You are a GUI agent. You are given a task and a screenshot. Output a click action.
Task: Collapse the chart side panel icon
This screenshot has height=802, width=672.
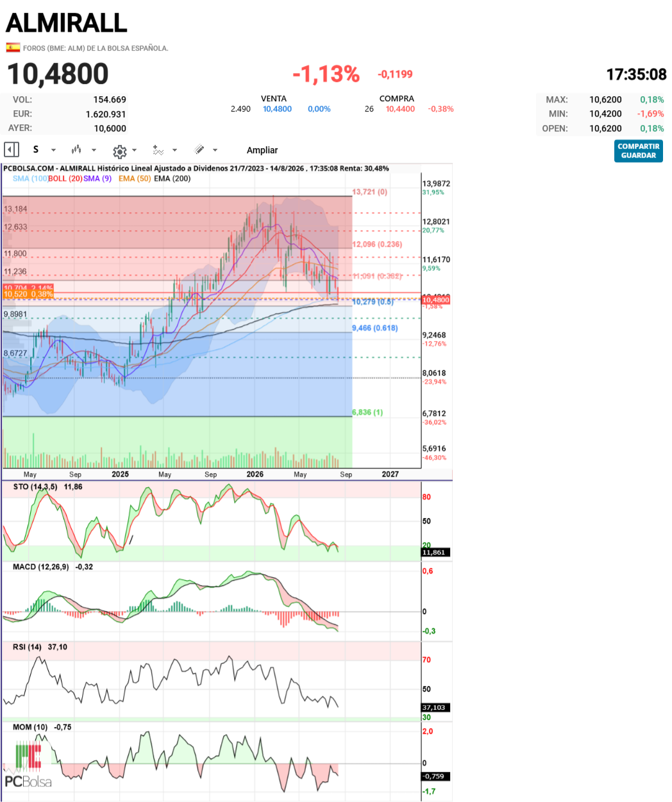(x=12, y=149)
